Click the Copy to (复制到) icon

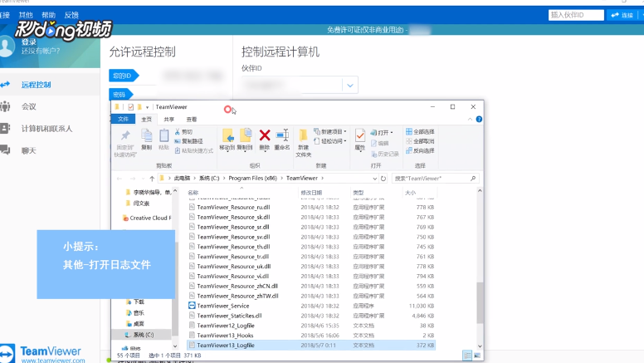click(245, 135)
